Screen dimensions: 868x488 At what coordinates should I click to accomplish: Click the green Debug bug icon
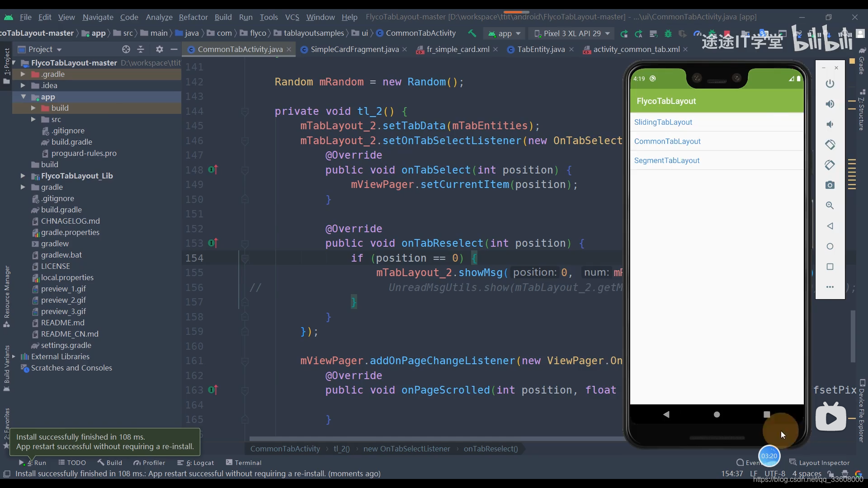tap(668, 34)
